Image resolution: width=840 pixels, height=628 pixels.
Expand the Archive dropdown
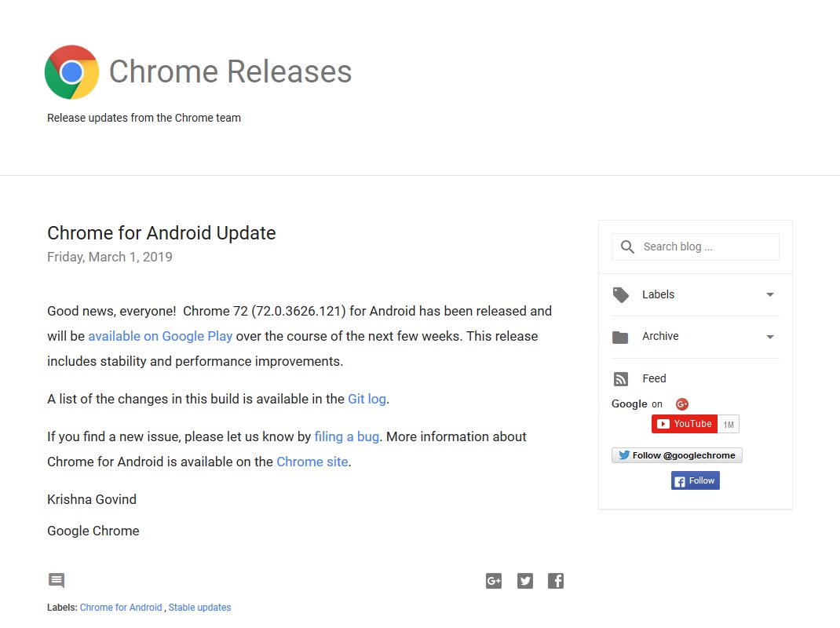pos(770,337)
